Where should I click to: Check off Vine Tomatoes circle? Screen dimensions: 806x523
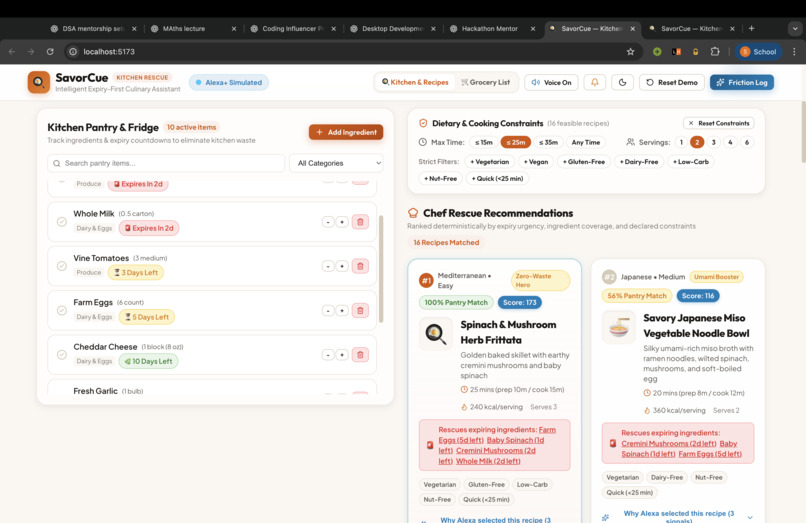click(62, 266)
